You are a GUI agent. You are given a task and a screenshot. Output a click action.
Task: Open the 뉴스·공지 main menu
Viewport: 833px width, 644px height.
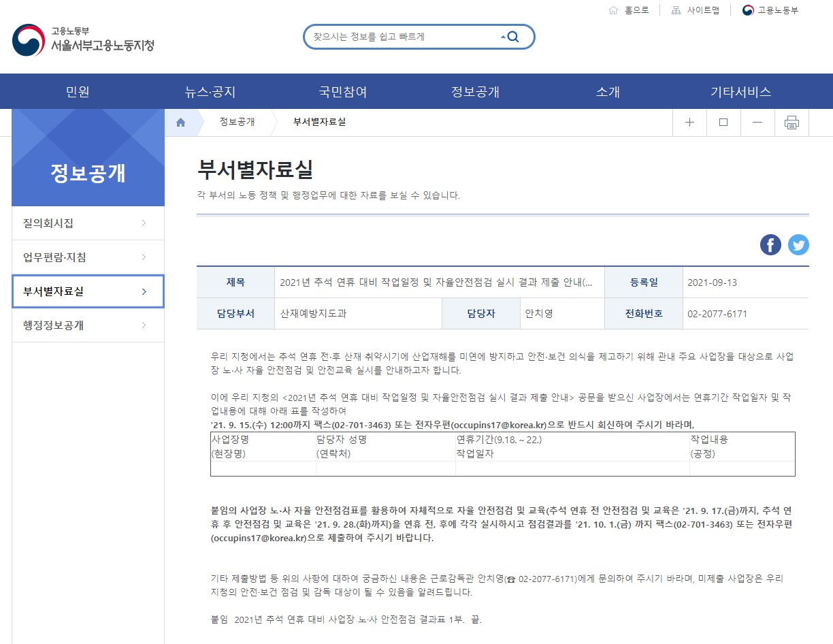point(210,92)
